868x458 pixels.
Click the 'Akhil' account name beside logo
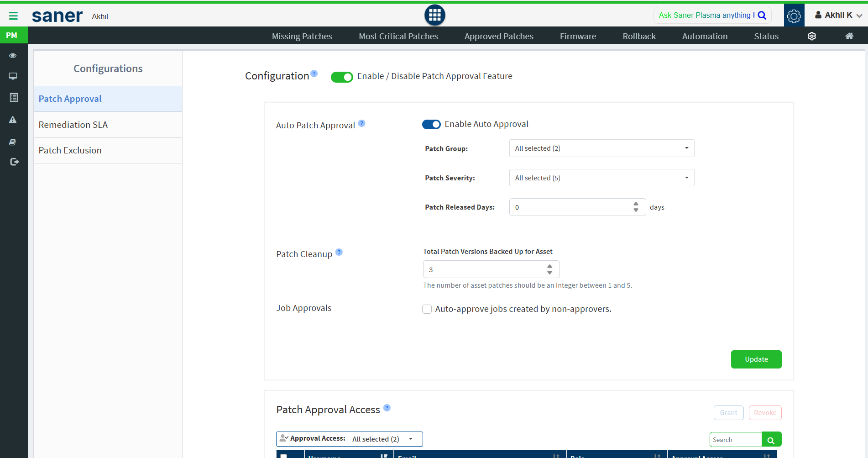100,16
